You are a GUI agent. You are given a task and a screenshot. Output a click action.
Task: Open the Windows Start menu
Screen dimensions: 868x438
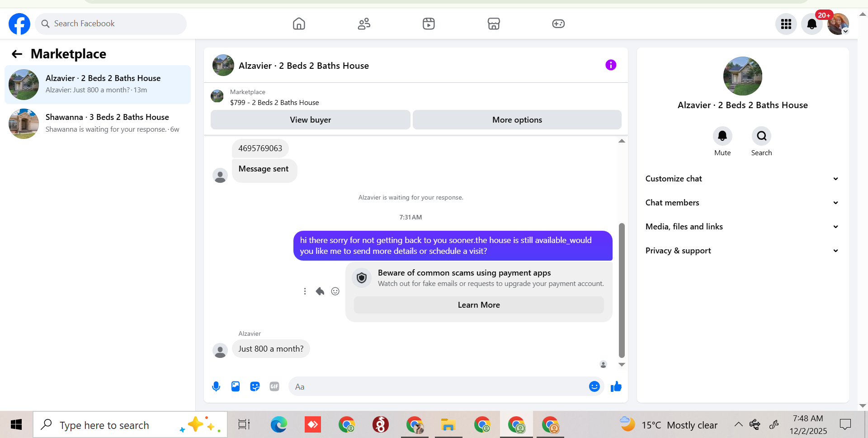(16, 424)
